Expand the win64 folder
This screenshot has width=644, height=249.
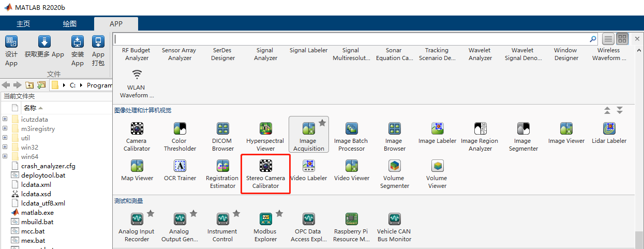point(5,157)
